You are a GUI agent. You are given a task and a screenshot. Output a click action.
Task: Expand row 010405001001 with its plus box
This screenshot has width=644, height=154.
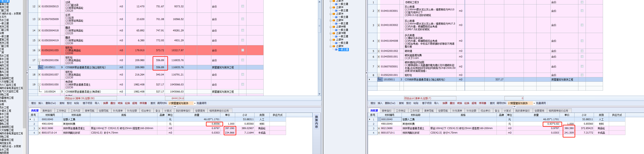coord(379,57)
